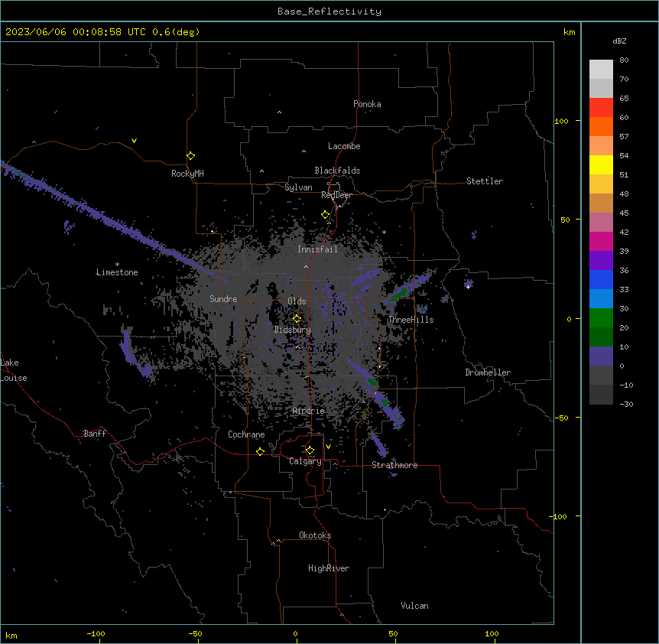The height and width of the screenshot is (644, 659).
Task: Select the Strathmore label
Action: point(394,465)
